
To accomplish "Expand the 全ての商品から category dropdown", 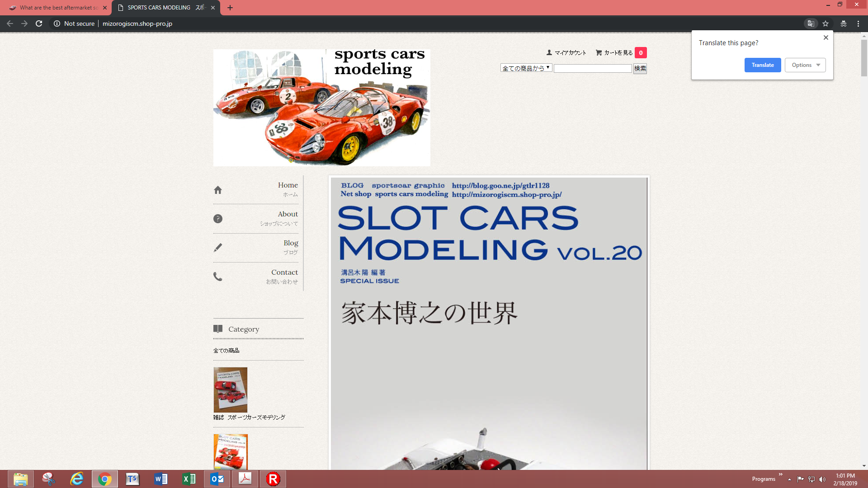I will [x=526, y=68].
